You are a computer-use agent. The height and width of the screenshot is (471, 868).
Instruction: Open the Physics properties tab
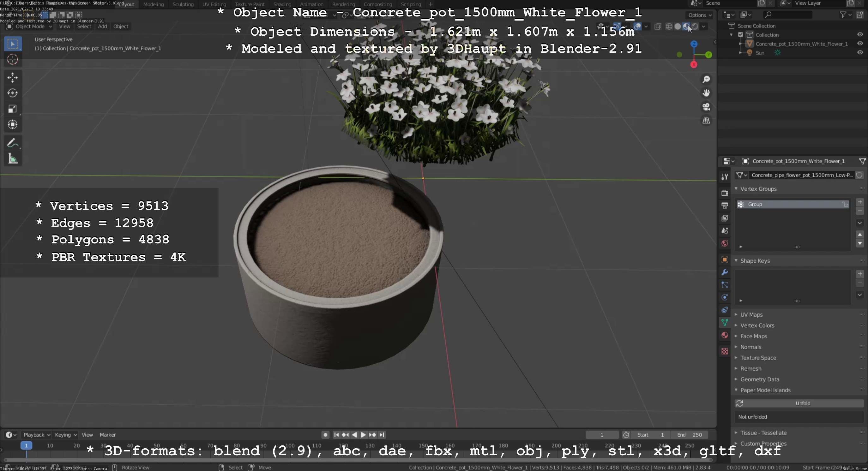725,298
